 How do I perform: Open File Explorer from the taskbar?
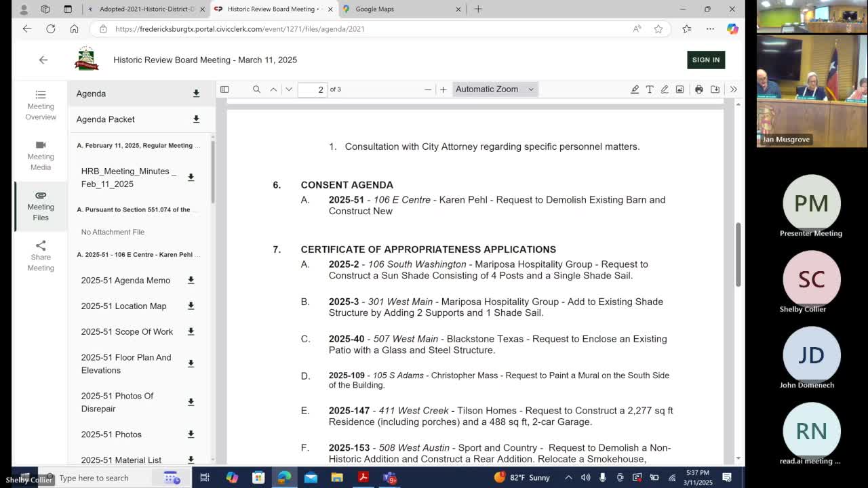[337, 478]
